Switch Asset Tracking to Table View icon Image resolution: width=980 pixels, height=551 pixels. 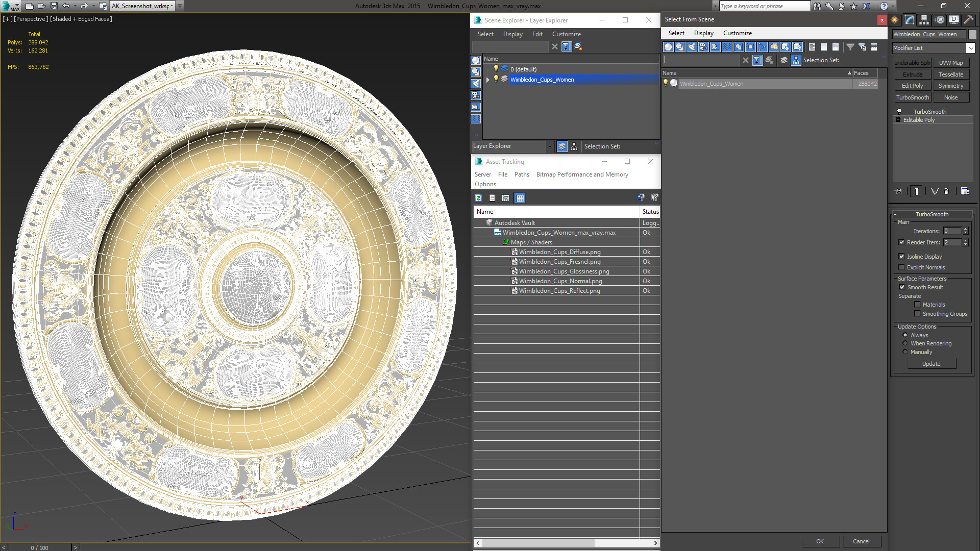520,198
